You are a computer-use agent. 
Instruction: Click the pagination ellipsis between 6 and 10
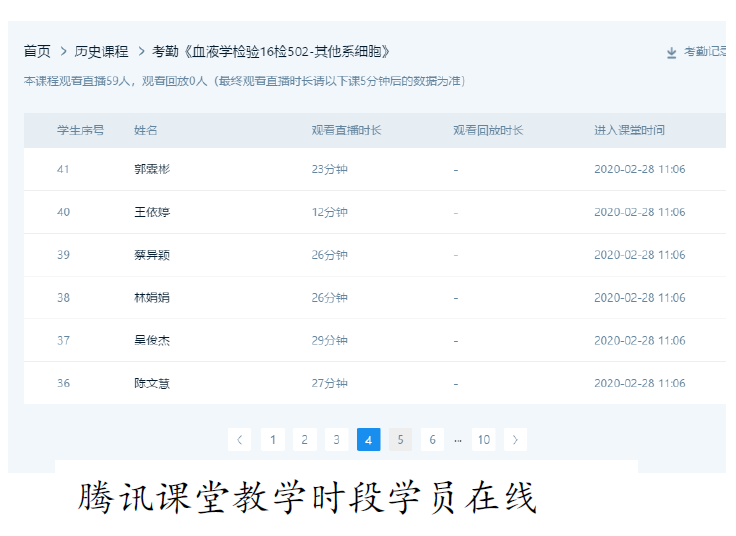coord(458,440)
